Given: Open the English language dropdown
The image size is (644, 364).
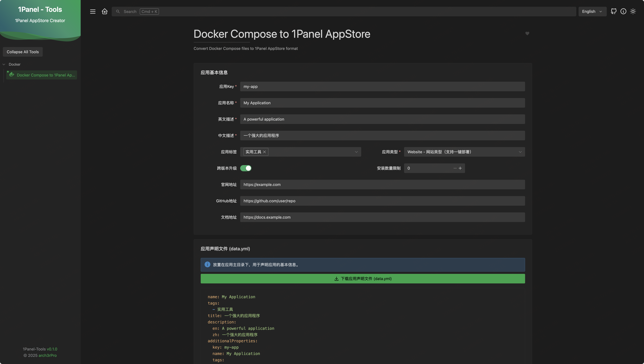Looking at the screenshot, I should point(592,12).
